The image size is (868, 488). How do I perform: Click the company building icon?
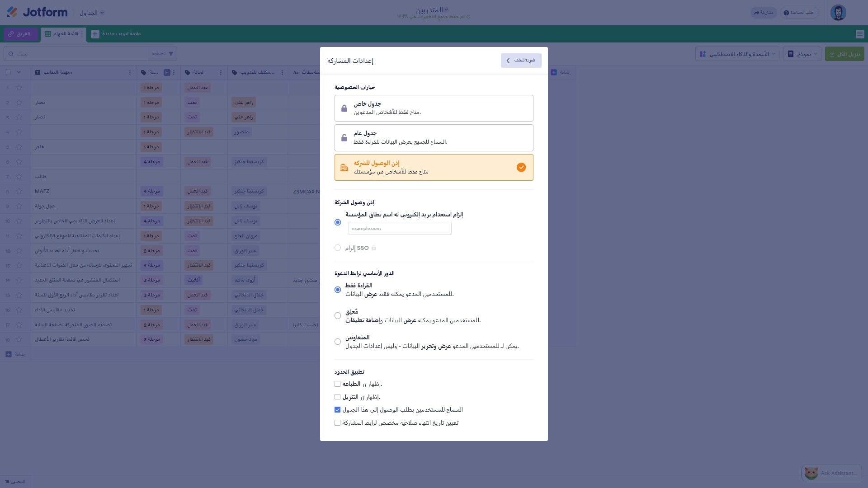point(344,168)
